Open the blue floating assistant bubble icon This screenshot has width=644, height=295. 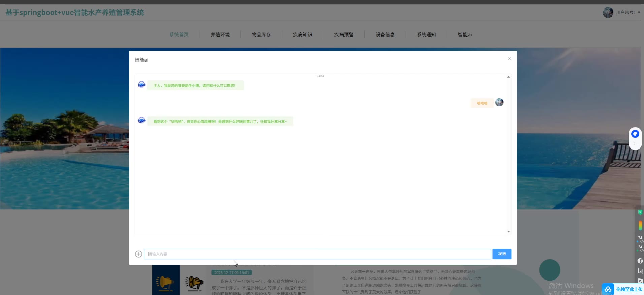pyautogui.click(x=635, y=134)
